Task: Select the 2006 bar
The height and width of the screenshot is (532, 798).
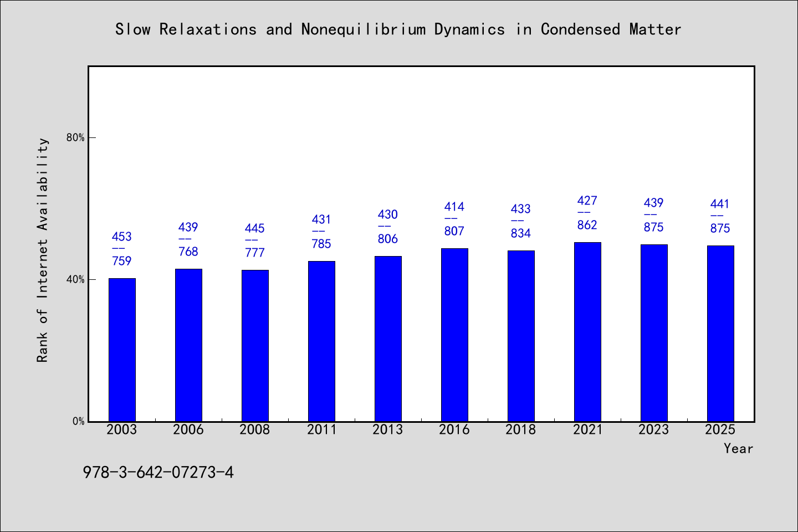Action: [188, 345]
